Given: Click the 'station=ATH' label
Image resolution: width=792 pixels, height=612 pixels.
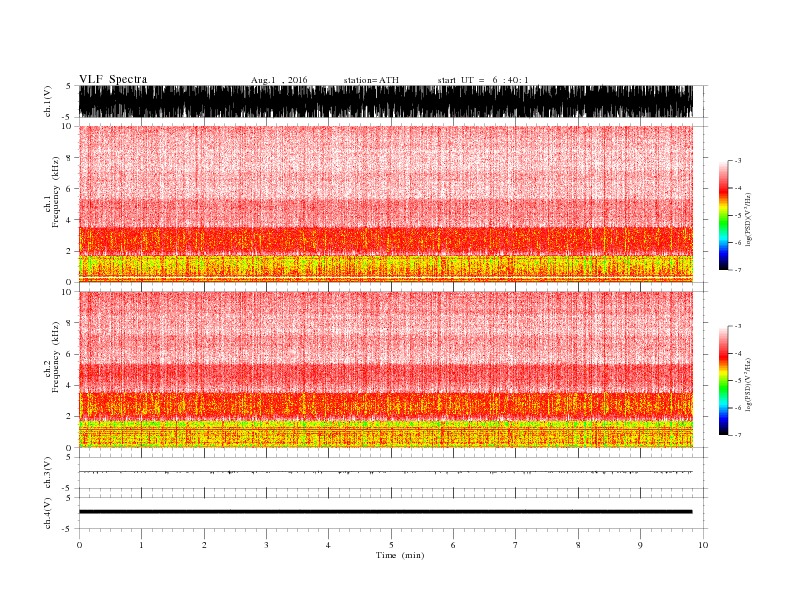Looking at the screenshot, I should pyautogui.click(x=371, y=80).
